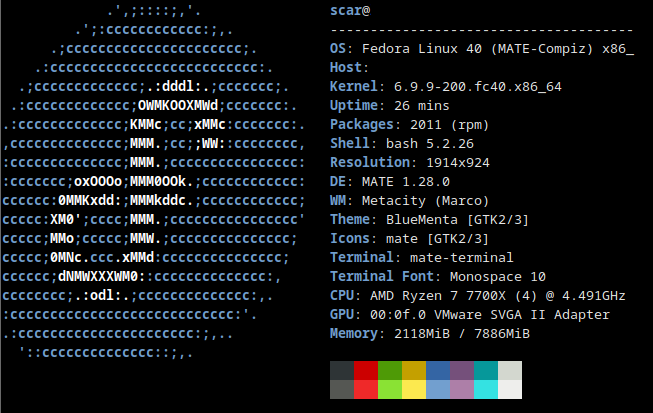653x413 pixels.
Task: Pick the gold color block
Action: [414, 370]
